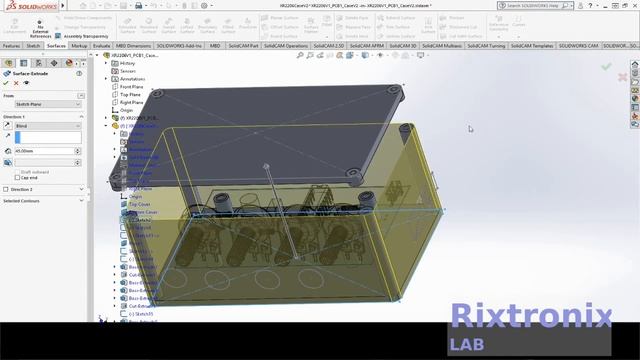Open the MBD Dimensions tab
This screenshot has width=640, height=360.
133,46
